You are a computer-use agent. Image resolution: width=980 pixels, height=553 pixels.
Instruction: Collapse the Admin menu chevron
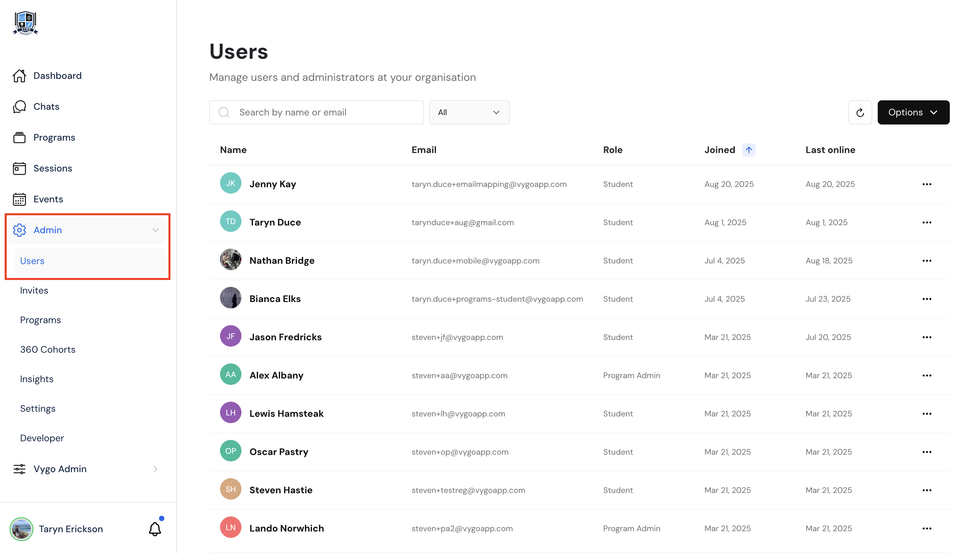156,230
